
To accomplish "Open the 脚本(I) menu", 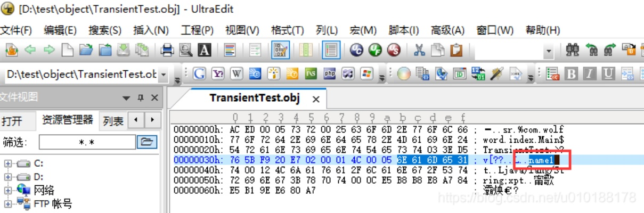I will (404, 30).
